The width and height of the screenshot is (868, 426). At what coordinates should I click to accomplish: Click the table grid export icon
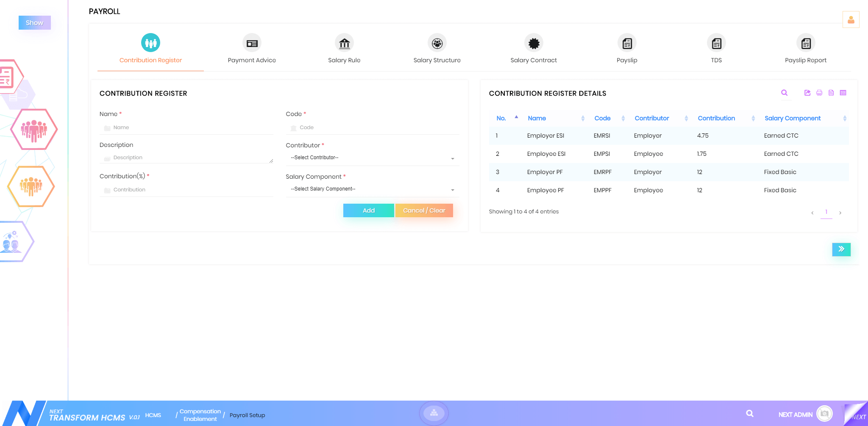843,93
